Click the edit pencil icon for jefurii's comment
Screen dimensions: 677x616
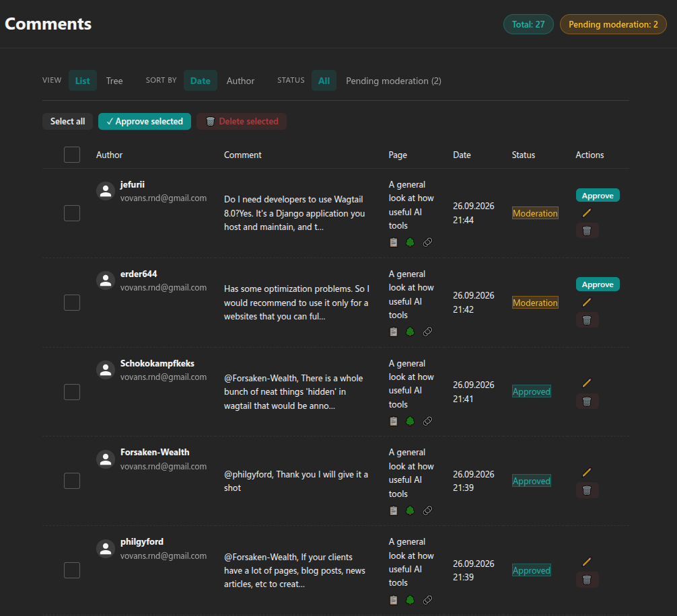tap(586, 213)
